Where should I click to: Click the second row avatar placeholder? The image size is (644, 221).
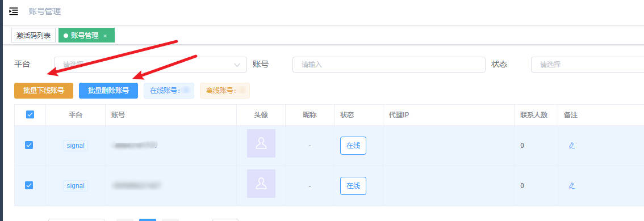click(261, 184)
